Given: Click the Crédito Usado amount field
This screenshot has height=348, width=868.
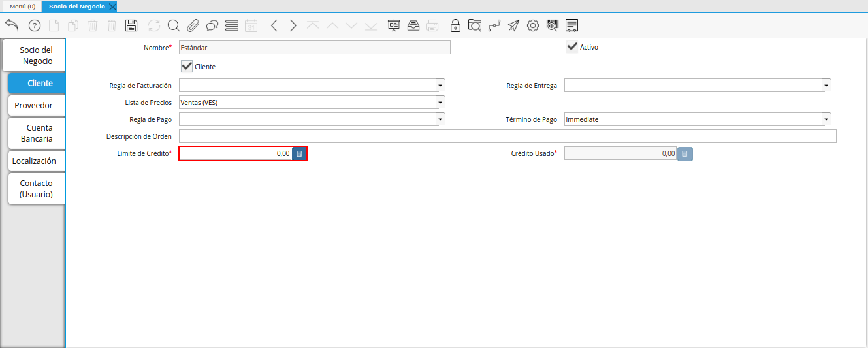Looking at the screenshot, I should tap(620, 153).
